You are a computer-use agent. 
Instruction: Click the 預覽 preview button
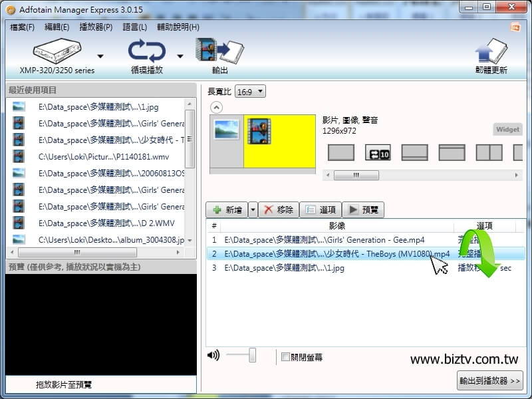[363, 209]
